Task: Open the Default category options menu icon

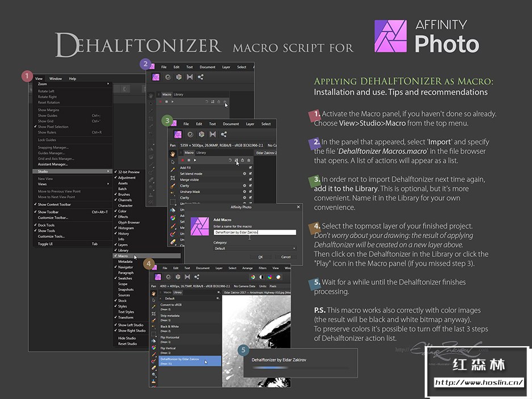Action: pos(217,298)
